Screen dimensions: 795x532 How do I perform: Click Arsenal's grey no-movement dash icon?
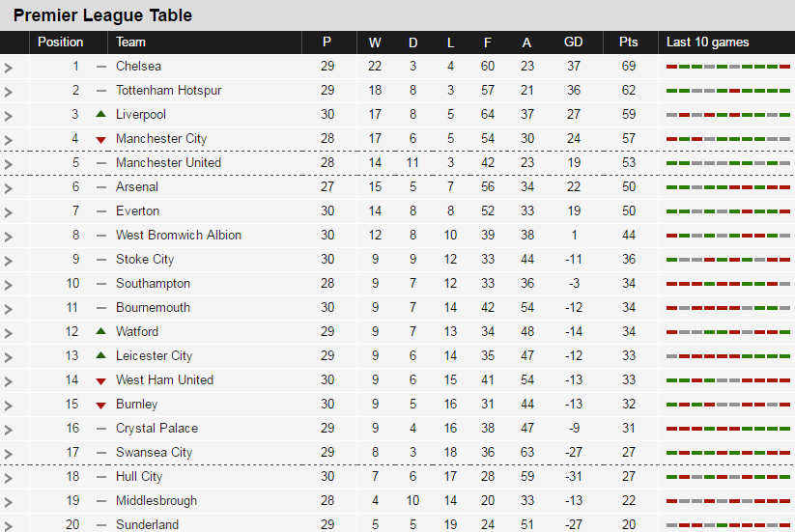[100, 187]
